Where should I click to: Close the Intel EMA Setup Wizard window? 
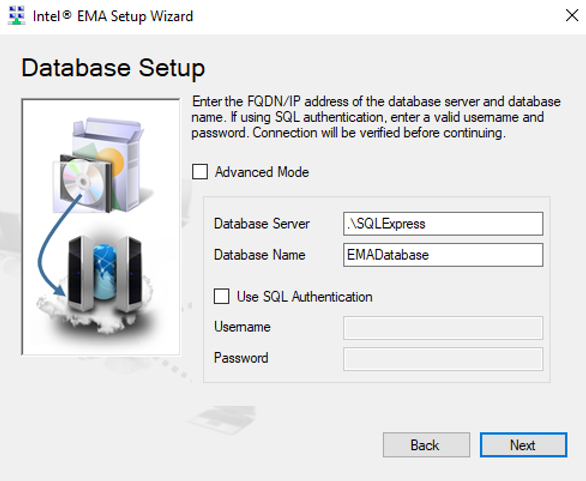[x=571, y=16]
